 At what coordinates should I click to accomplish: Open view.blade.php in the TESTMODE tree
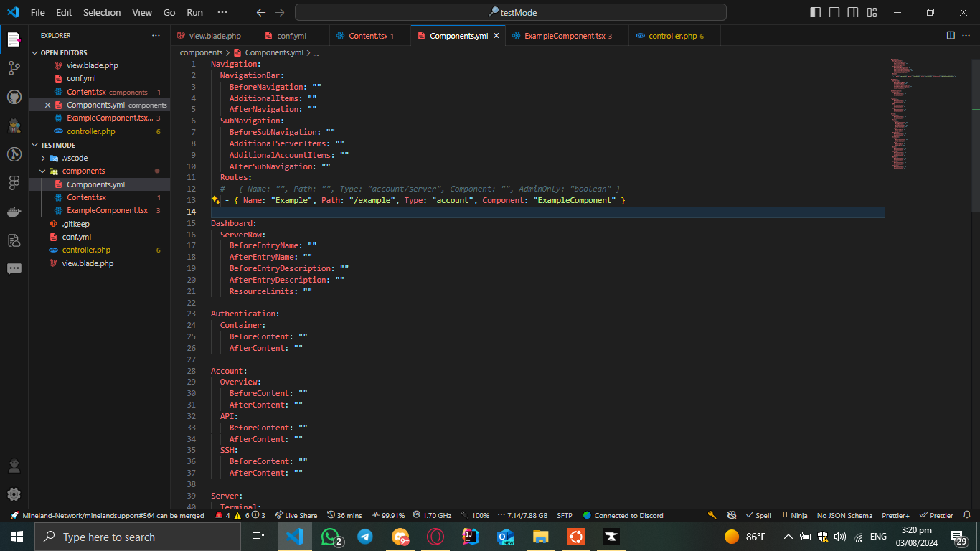[x=100, y=263]
